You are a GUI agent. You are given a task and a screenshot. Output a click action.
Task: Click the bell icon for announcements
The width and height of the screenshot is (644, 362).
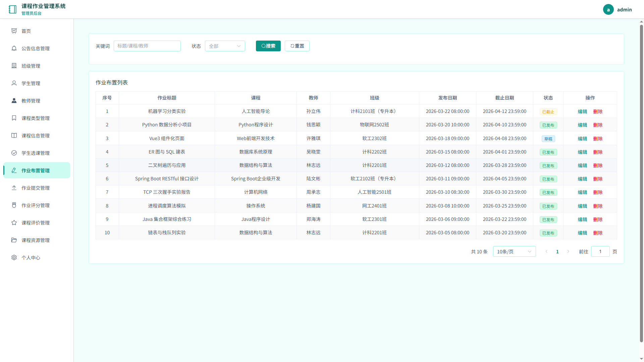coord(14,48)
